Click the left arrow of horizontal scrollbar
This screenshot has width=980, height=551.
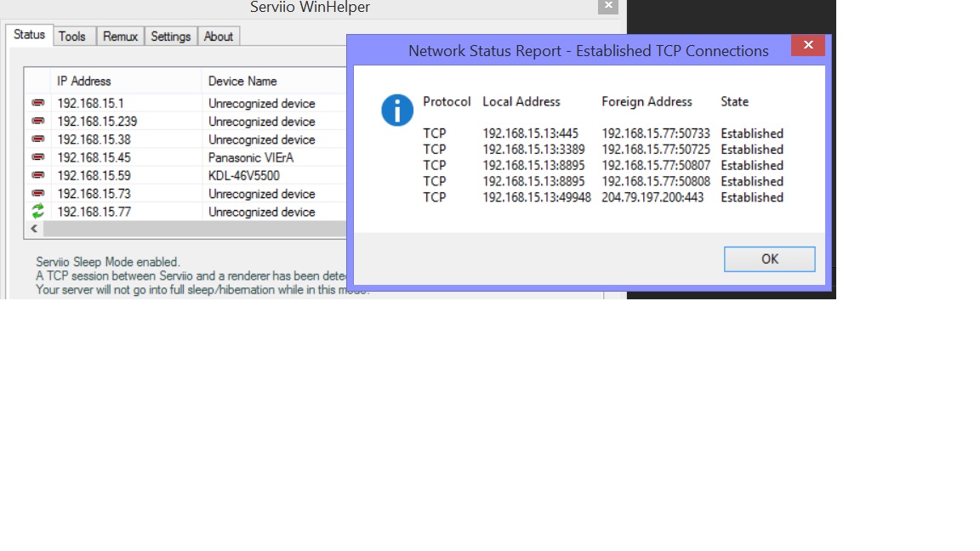[x=35, y=229]
